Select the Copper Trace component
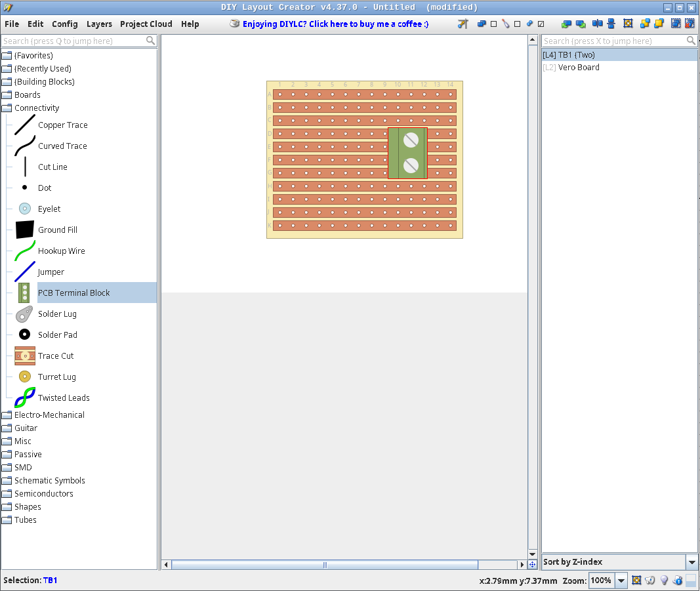This screenshot has width=700, height=591. (x=63, y=125)
